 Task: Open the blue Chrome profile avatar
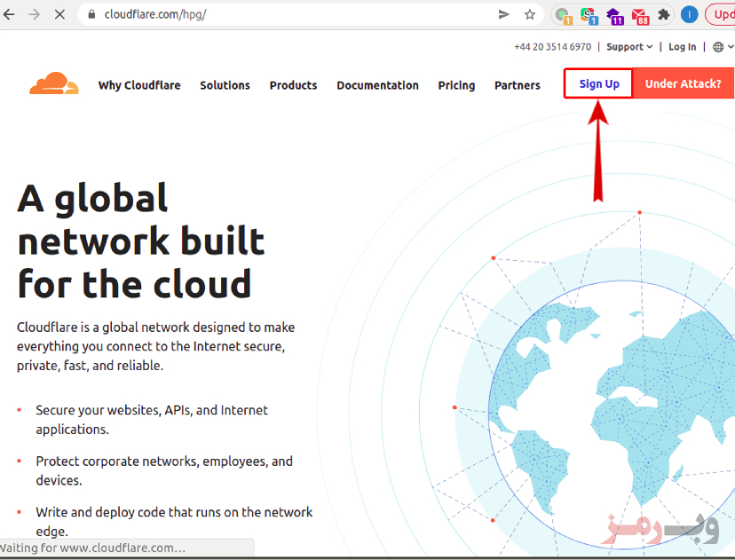click(689, 14)
